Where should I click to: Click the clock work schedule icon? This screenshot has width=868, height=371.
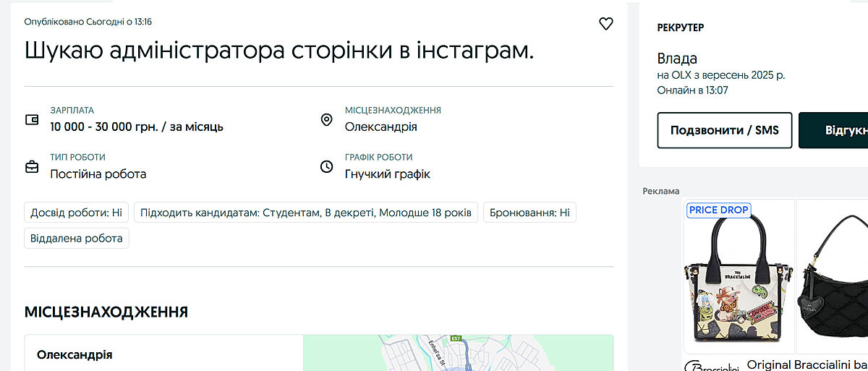pyautogui.click(x=326, y=167)
